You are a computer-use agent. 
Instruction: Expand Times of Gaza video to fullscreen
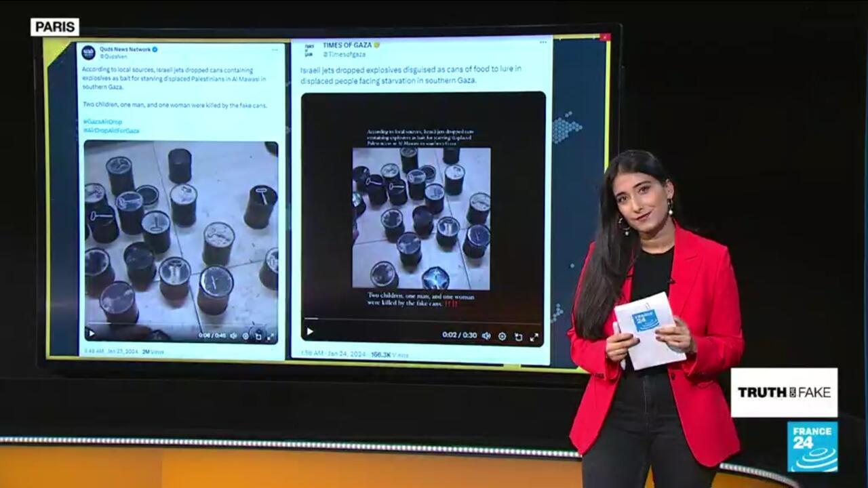(x=534, y=336)
